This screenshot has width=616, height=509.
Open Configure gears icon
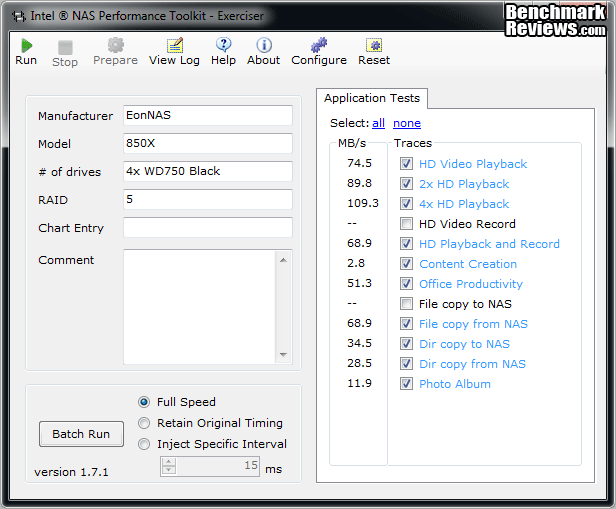319,45
